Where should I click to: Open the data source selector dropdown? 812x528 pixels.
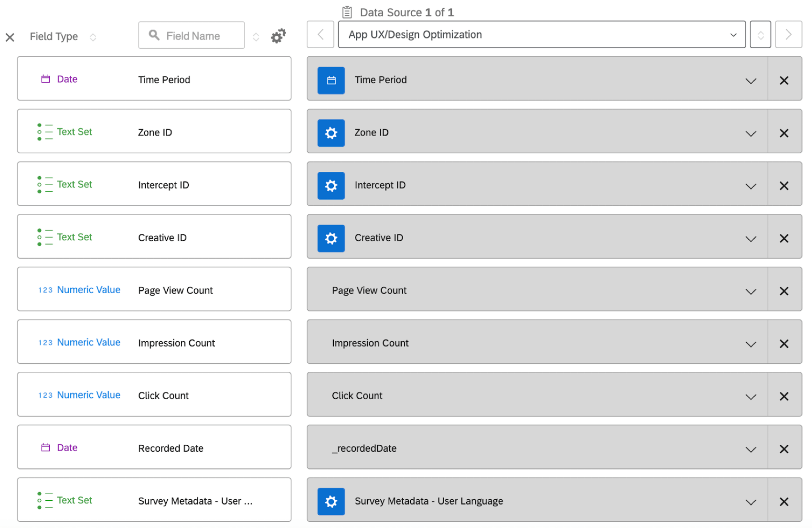(733, 34)
